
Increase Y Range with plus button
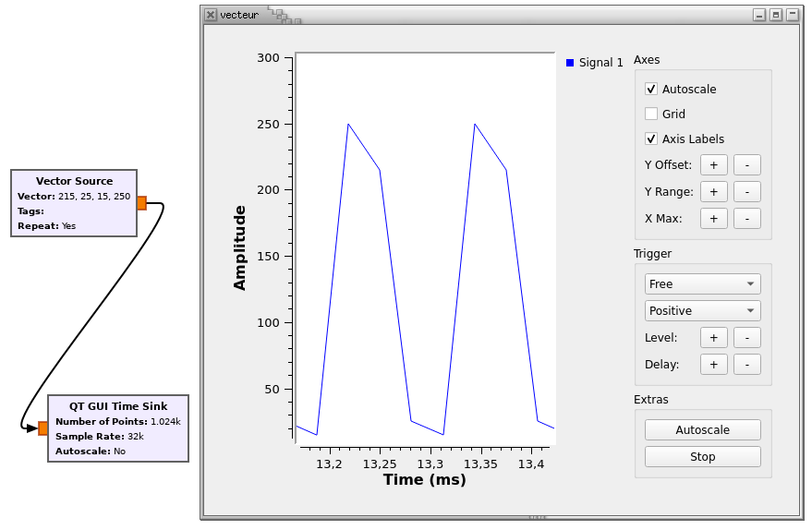click(x=713, y=192)
